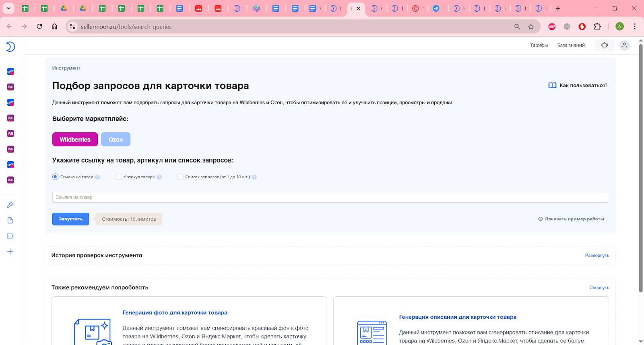
Task: Choose the Ozon marketplace
Action: click(116, 140)
